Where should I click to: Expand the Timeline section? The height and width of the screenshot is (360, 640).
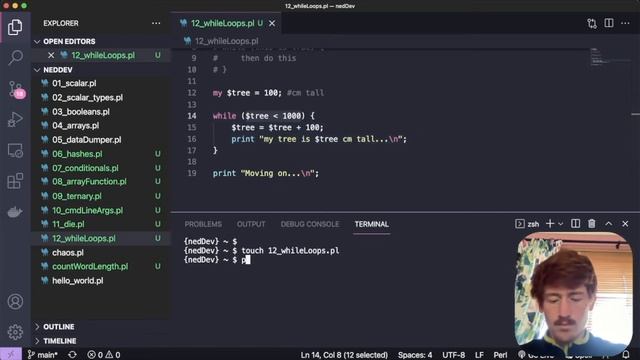click(x=100, y=340)
